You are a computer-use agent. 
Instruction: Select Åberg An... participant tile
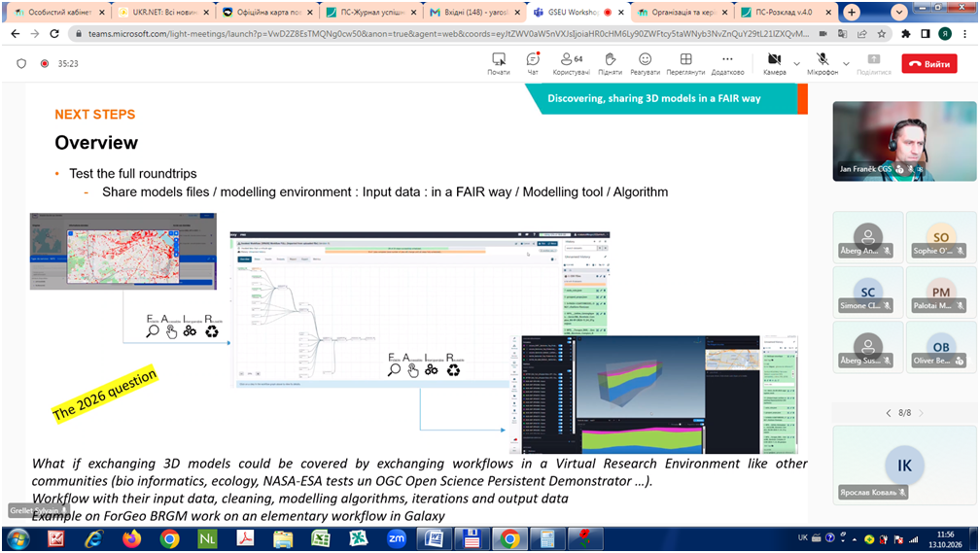coord(868,237)
